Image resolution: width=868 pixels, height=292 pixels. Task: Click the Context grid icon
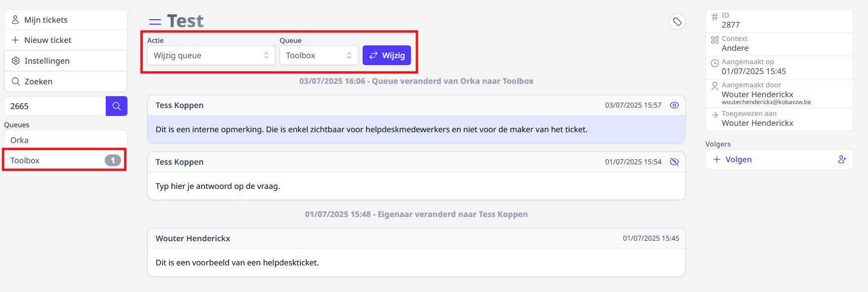pyautogui.click(x=714, y=40)
